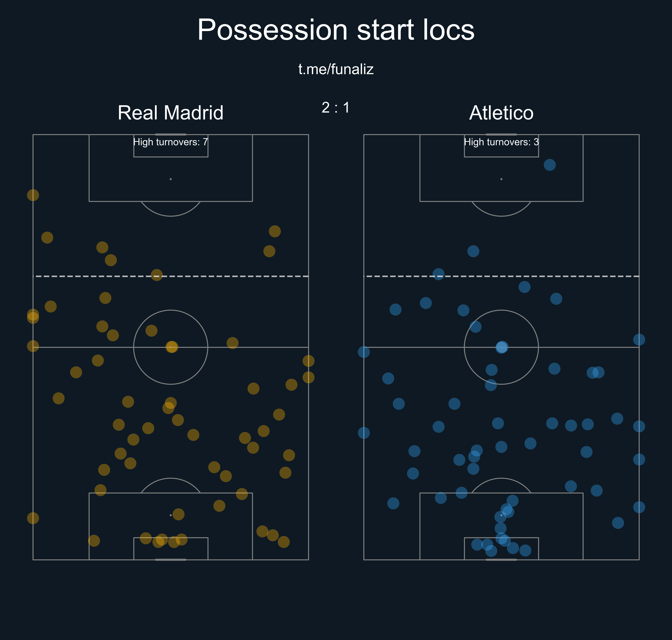Viewport: 672px width, 640px height.
Task: Click the 'High turnovers: 7' label
Action: pos(170,142)
